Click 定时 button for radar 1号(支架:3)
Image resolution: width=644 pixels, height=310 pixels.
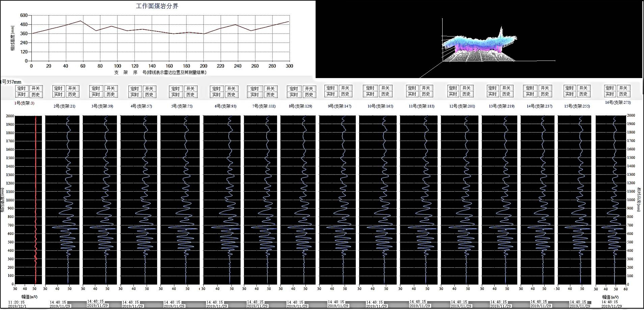point(22,88)
